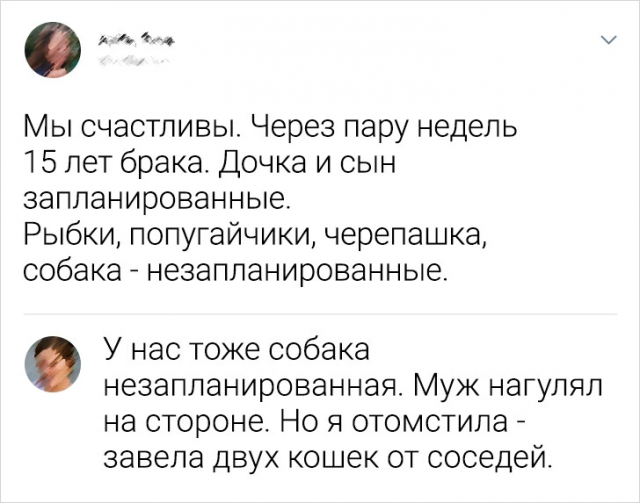Click the reply line 'У нас тоже собака'
The width and height of the screenshot is (640, 503).
pyautogui.click(x=236, y=350)
